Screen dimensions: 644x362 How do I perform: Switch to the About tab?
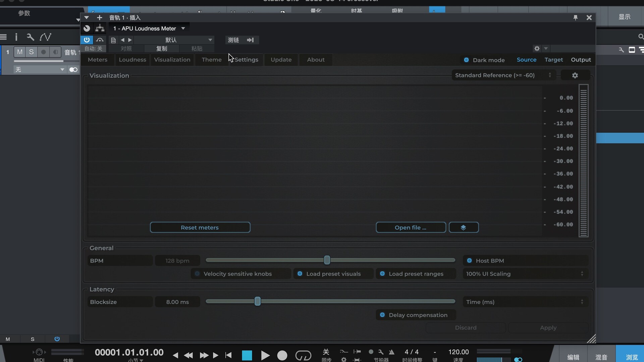[x=316, y=60]
